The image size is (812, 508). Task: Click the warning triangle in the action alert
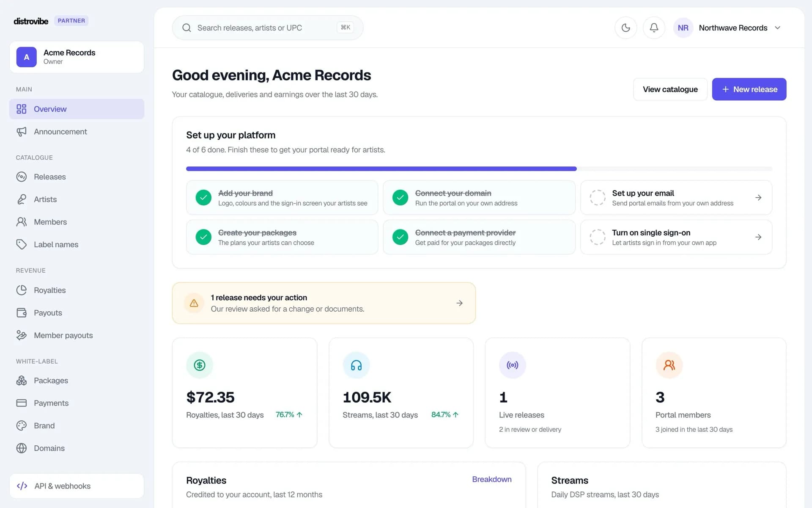(x=194, y=303)
